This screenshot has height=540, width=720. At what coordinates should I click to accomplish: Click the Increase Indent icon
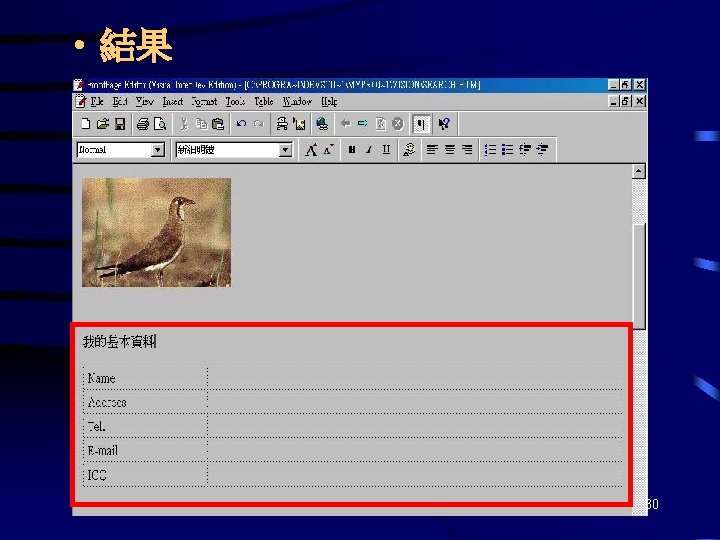pyautogui.click(x=542, y=150)
